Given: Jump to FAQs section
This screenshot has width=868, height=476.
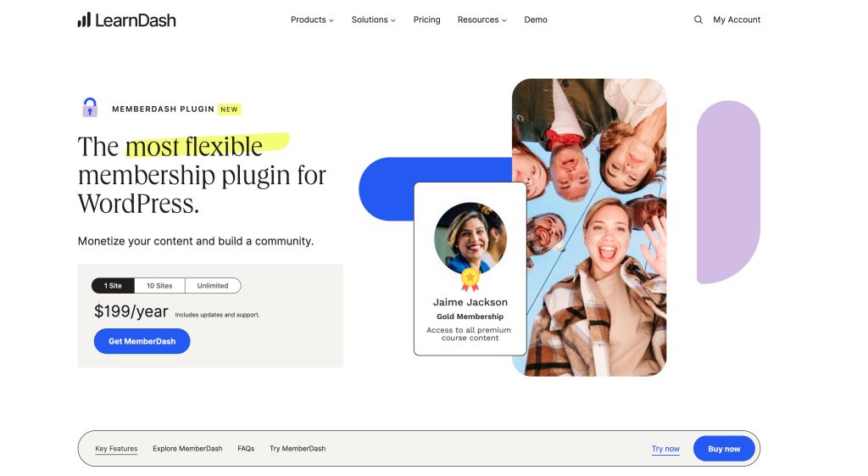Looking at the screenshot, I should pos(246,448).
